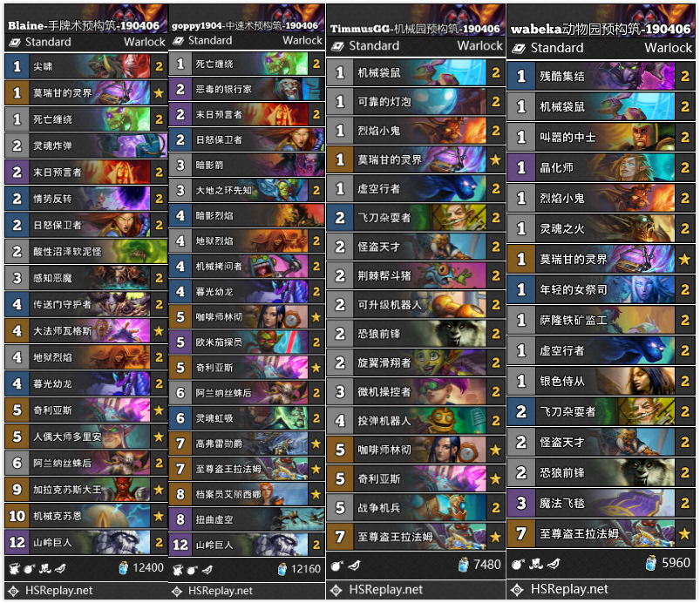
Task: Click the legendary star on 高弗雷勋爵
Action: (x=316, y=444)
